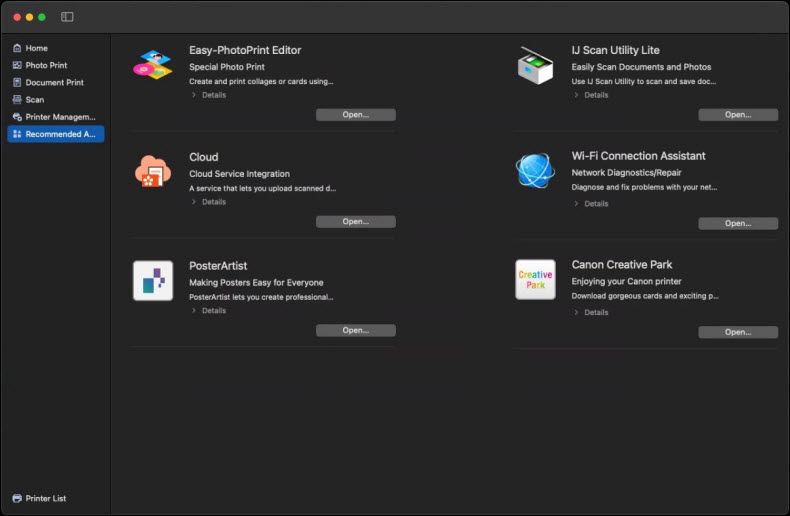Go to Home in the sidebar
The image size is (790, 516).
click(x=36, y=48)
